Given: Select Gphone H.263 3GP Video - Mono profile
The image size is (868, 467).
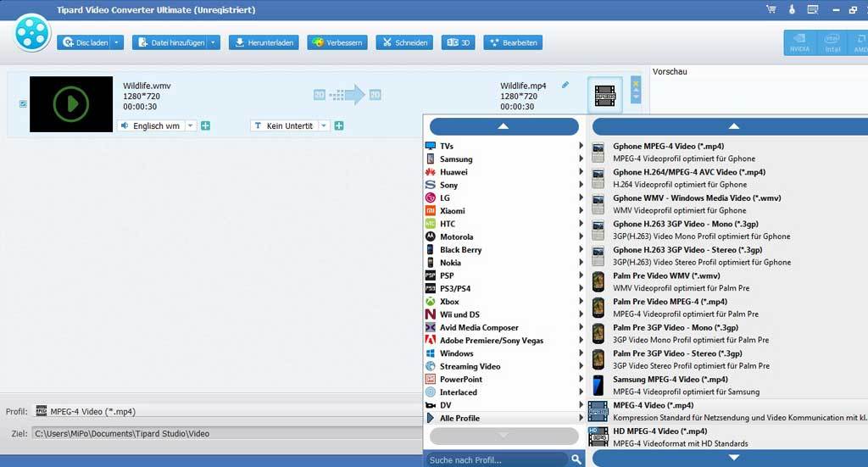Looking at the screenshot, I should (x=727, y=231).
